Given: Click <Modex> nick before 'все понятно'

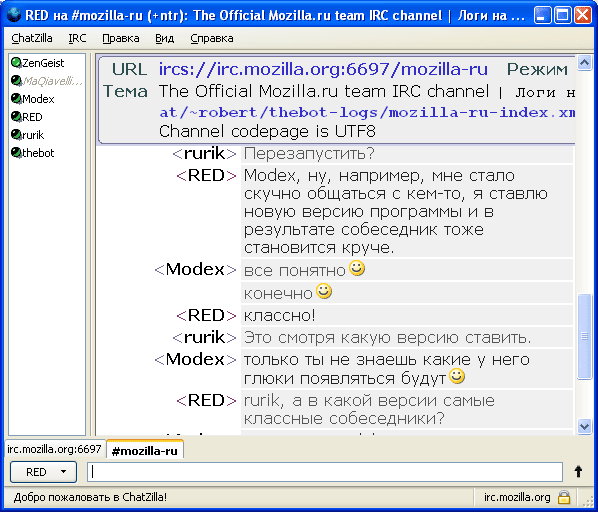Looking at the screenshot, I should click(x=195, y=269).
